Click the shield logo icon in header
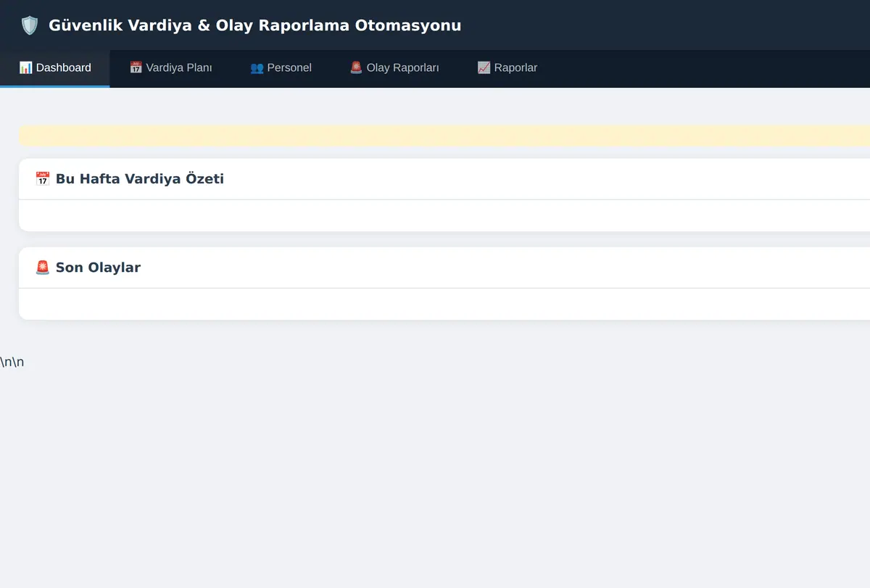The width and height of the screenshot is (870, 588). point(30,25)
